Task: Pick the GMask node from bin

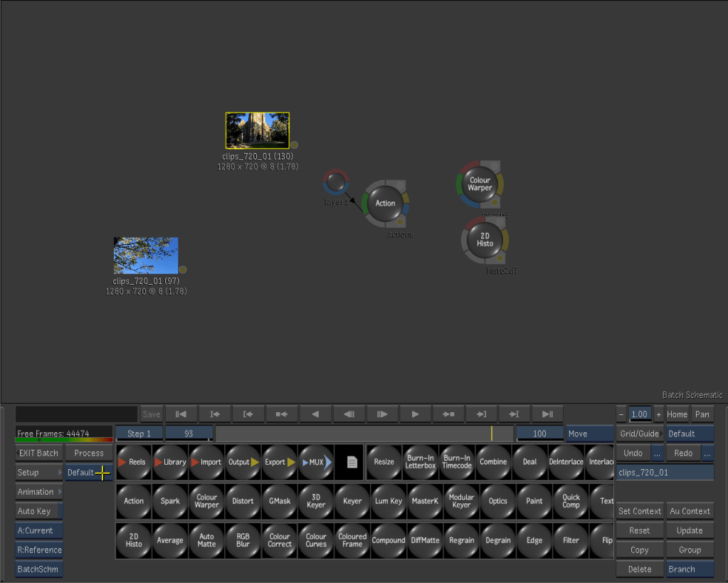Action: coord(280,501)
